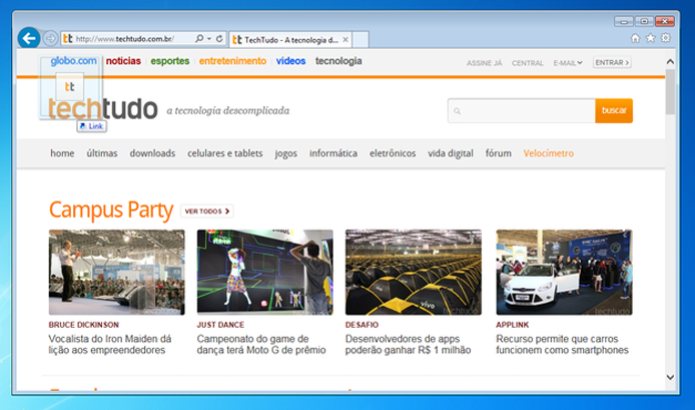Open the vida digital navigation item
695x410 pixels.
pos(450,154)
